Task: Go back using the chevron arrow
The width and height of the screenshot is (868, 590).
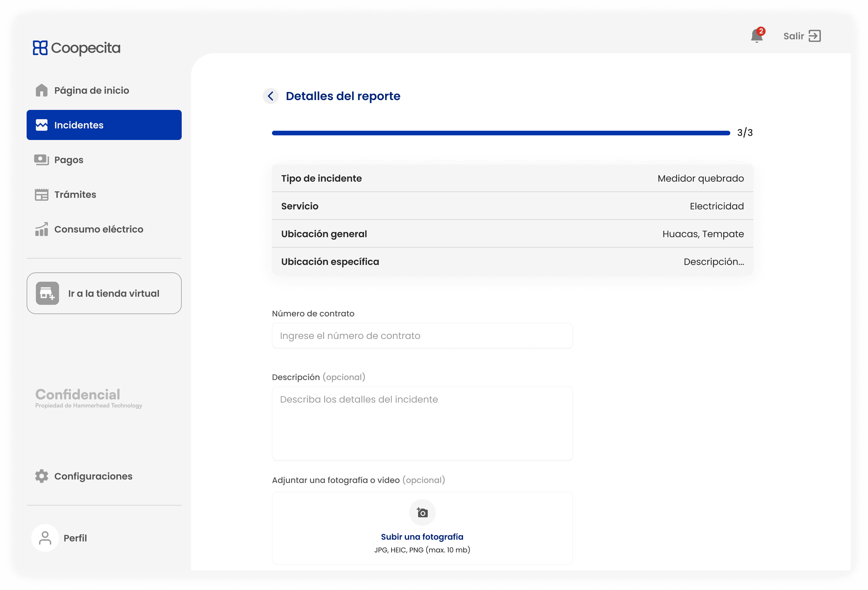Action: [271, 96]
